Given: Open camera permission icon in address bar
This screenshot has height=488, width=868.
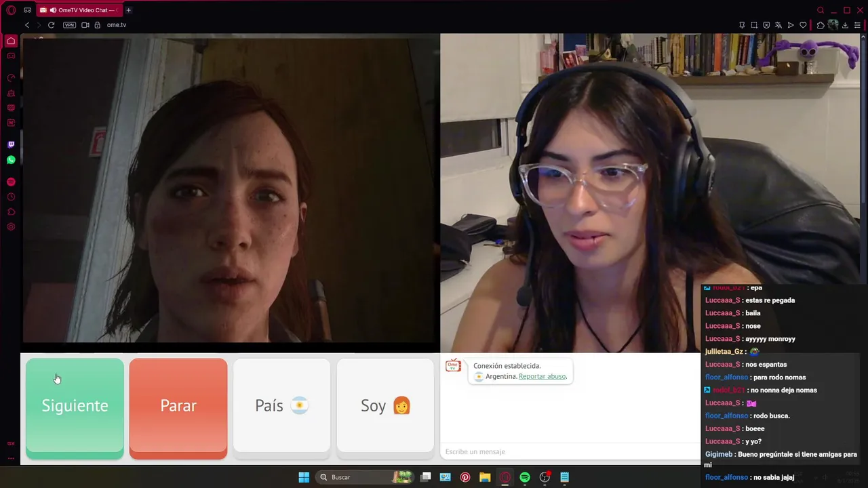Looking at the screenshot, I should pyautogui.click(x=85, y=25).
